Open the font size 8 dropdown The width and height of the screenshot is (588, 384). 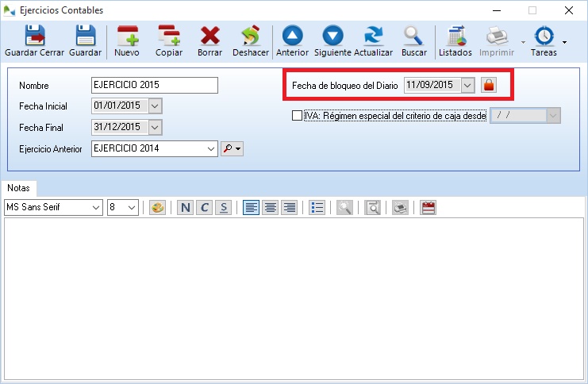[x=132, y=207]
